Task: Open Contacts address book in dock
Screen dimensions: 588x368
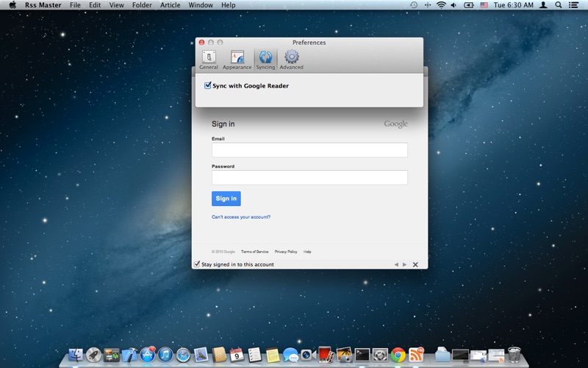Action: (219, 355)
